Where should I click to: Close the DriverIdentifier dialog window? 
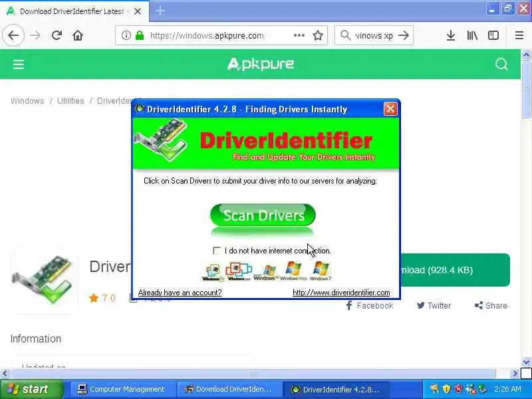tap(390, 109)
